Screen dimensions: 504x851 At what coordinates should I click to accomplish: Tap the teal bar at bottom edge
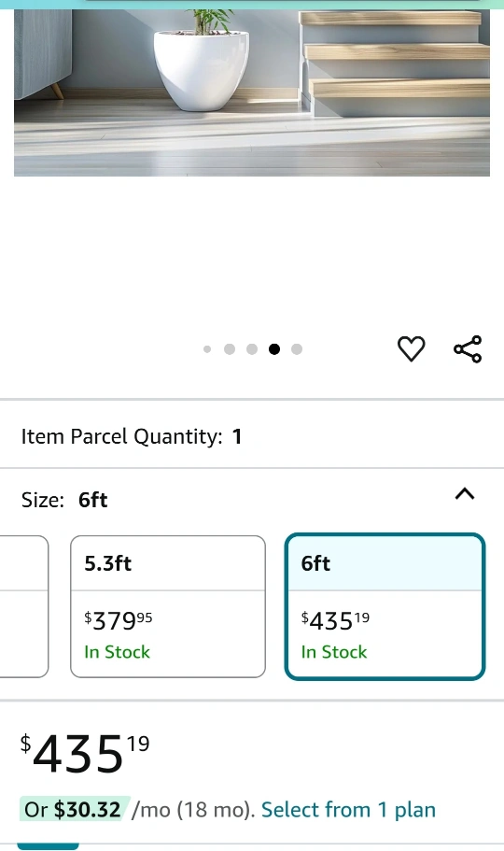[x=48, y=846]
